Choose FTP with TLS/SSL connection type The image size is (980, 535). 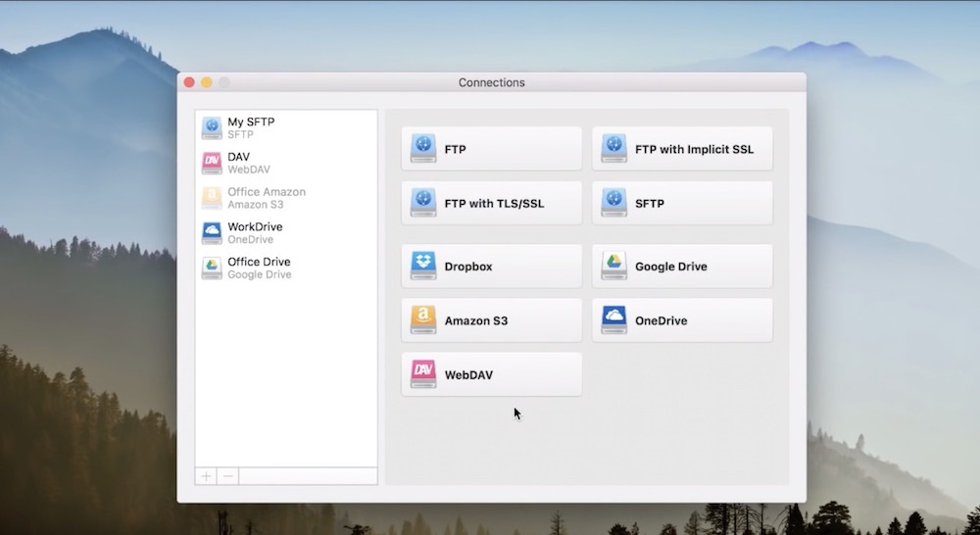[492, 203]
